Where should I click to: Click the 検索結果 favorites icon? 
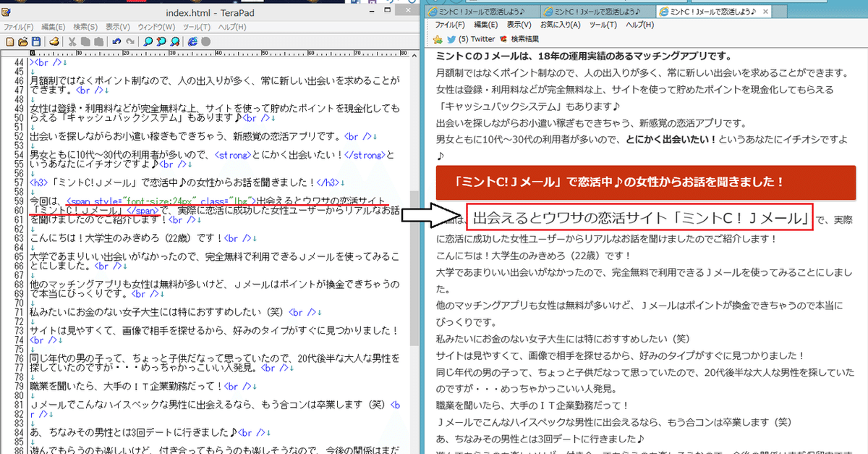pos(503,39)
